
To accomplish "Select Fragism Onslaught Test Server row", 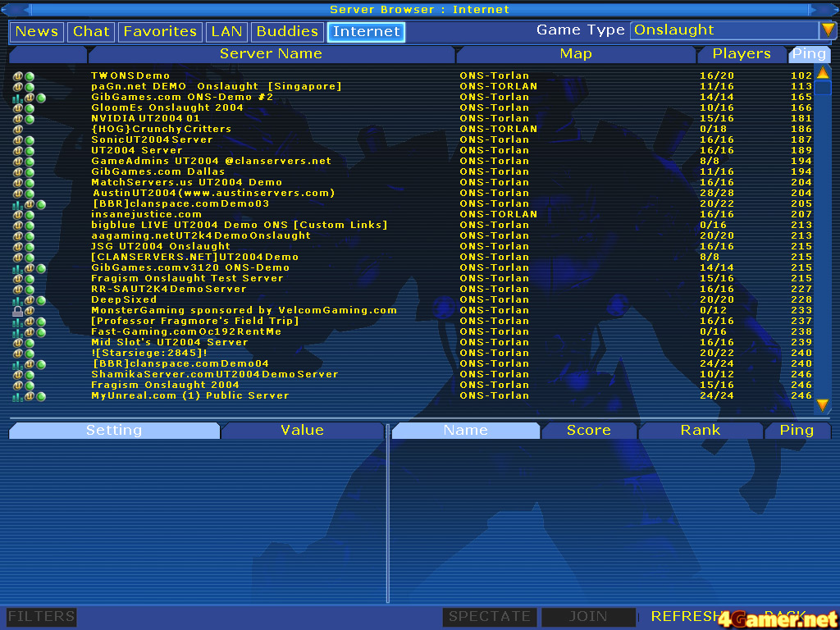I will pos(413,279).
